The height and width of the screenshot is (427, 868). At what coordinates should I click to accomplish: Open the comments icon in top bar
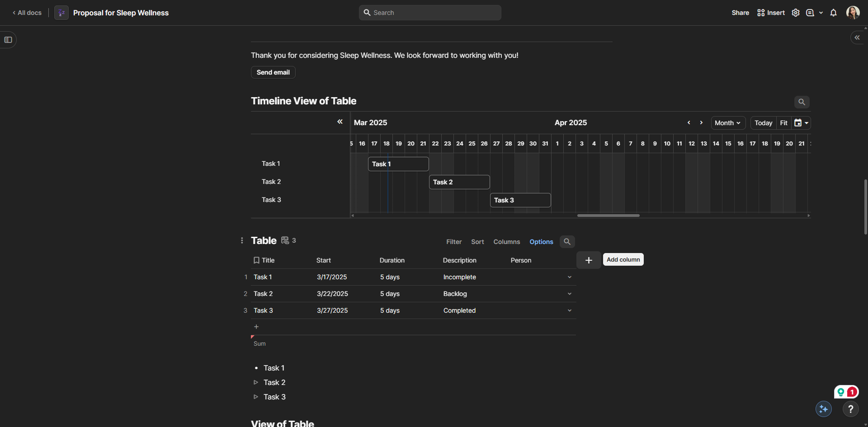pos(810,13)
